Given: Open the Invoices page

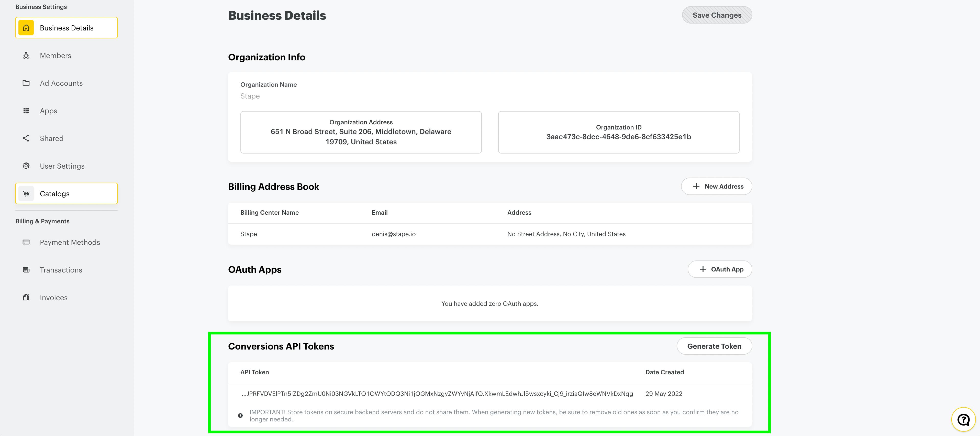Looking at the screenshot, I should coord(66,297).
